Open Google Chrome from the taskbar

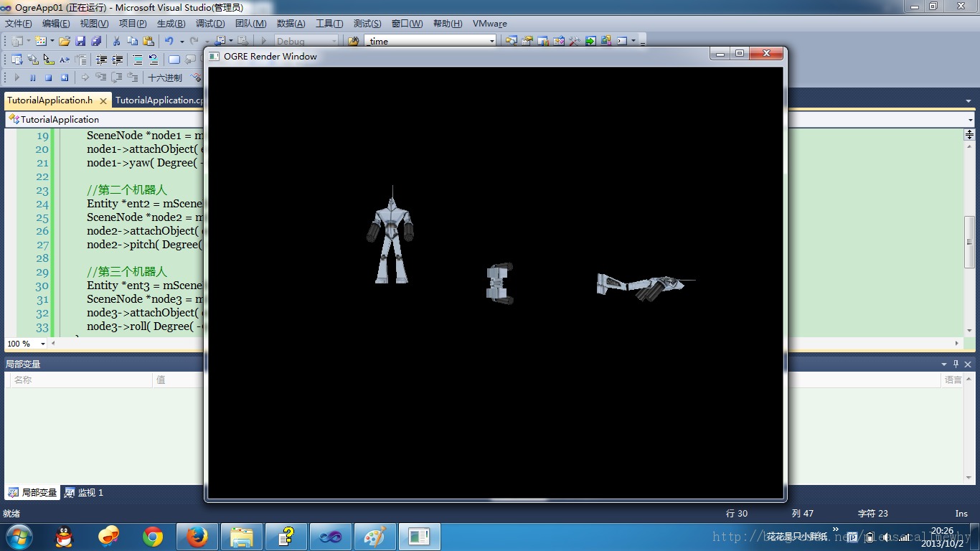tap(153, 537)
